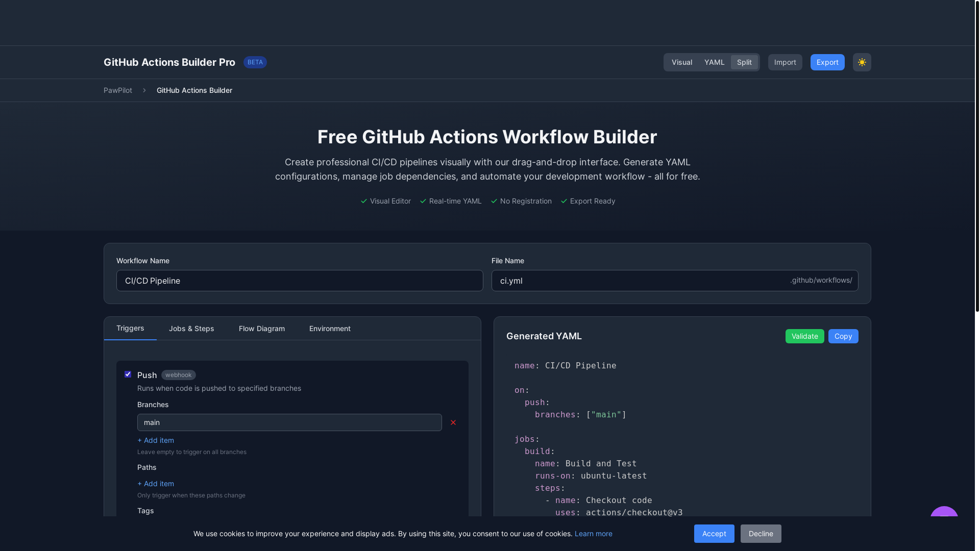Click the '.github/workflows/' path suffix
The width and height of the screenshot is (980, 551).
tap(821, 280)
